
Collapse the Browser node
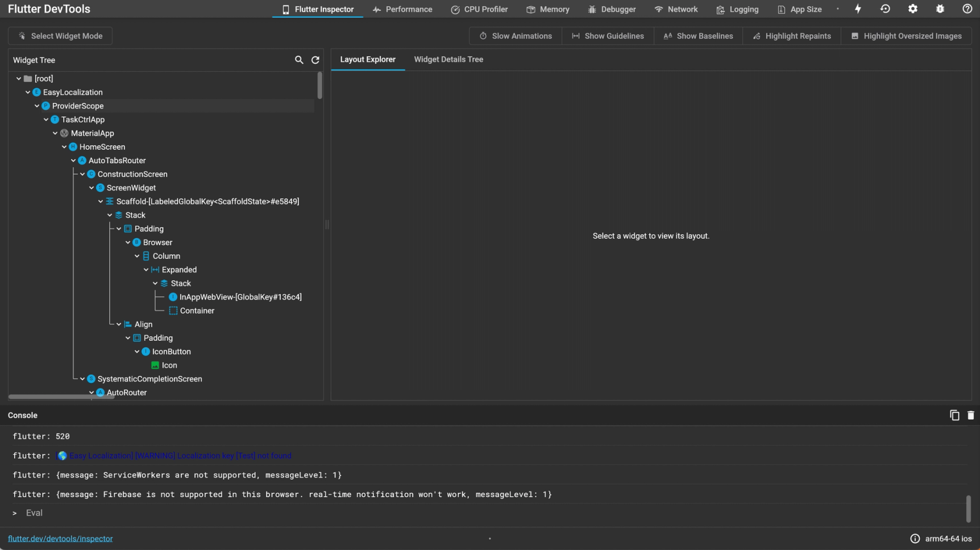tap(128, 242)
